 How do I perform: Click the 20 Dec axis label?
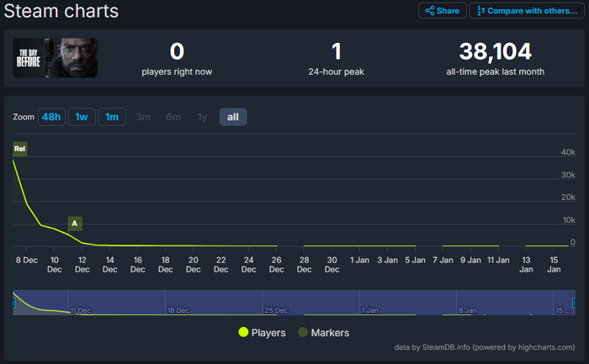[193, 265]
